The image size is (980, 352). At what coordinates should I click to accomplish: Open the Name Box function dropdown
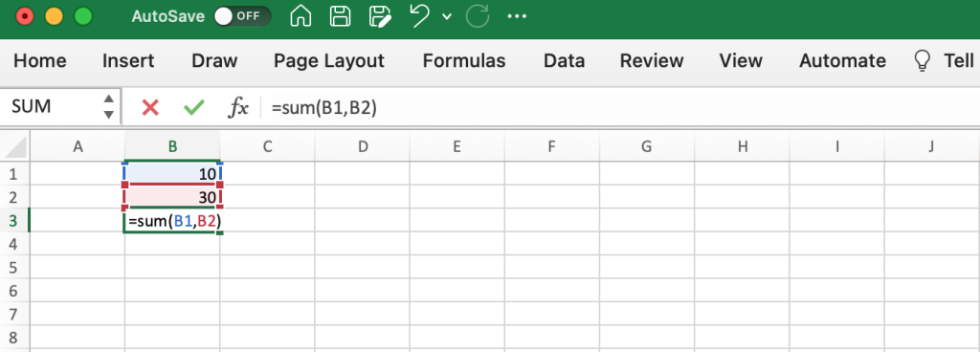coord(109,107)
